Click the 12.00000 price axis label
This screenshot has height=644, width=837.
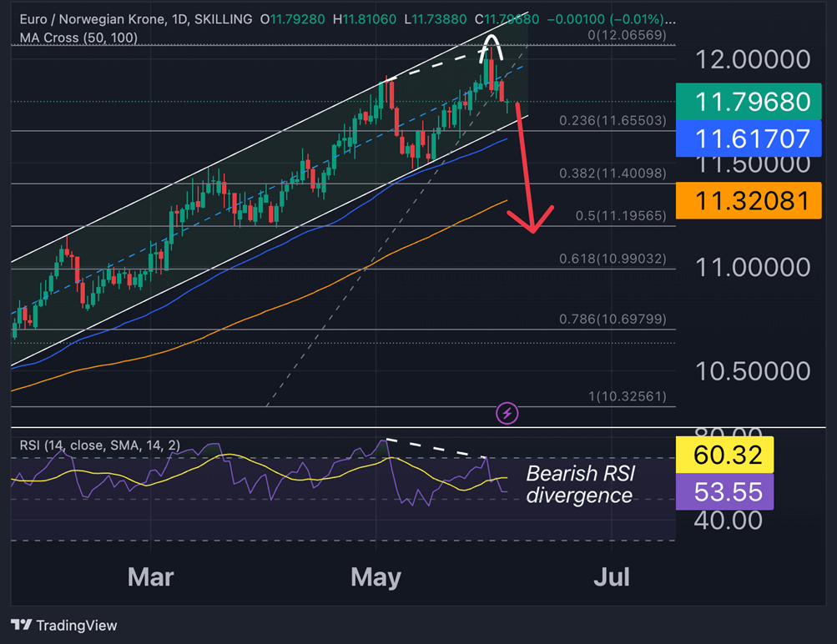(x=753, y=59)
